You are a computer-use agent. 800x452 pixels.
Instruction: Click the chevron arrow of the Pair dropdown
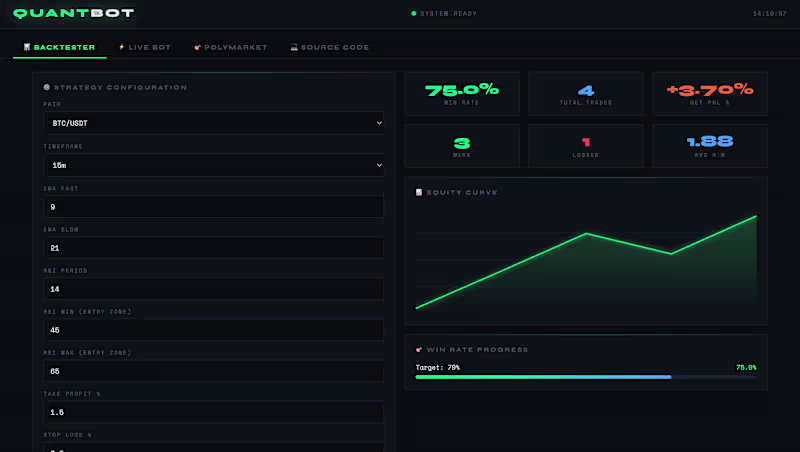[379, 123]
